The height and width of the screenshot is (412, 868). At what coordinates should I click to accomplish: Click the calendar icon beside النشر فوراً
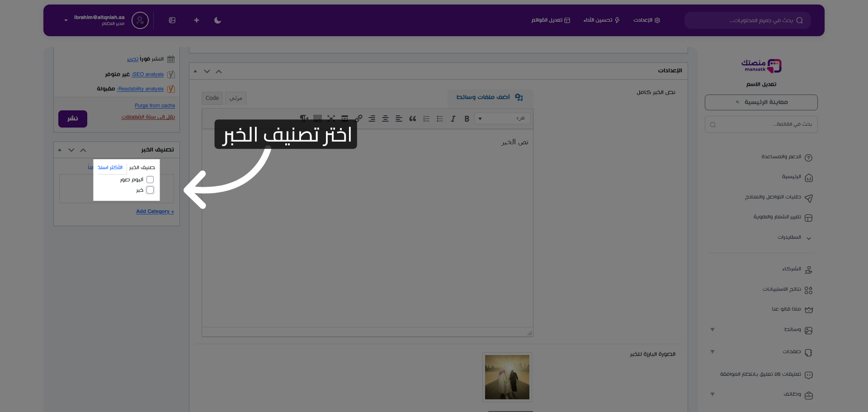[x=171, y=59]
